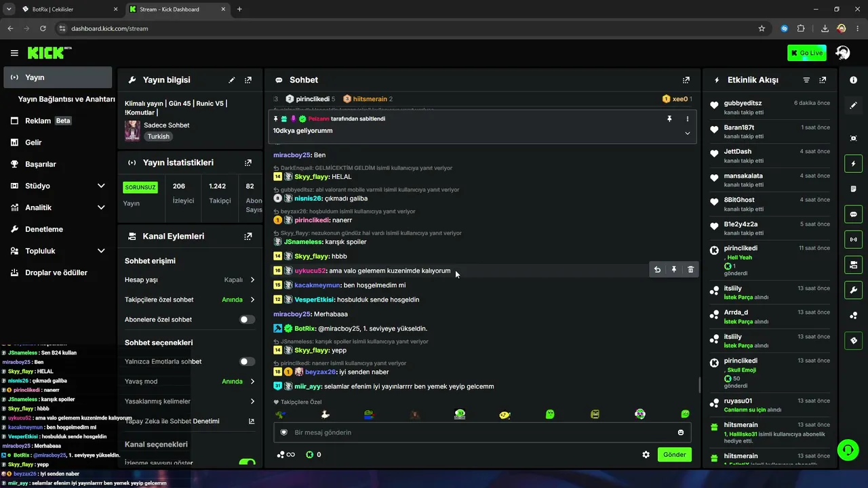This screenshot has height=488, width=868.
Task: Open the browser extensions puzzle icon
Action: click(801, 28)
